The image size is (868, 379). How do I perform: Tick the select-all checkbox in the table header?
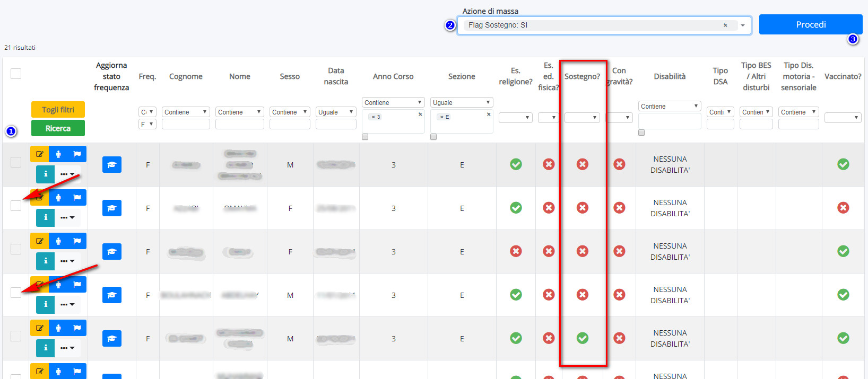16,74
